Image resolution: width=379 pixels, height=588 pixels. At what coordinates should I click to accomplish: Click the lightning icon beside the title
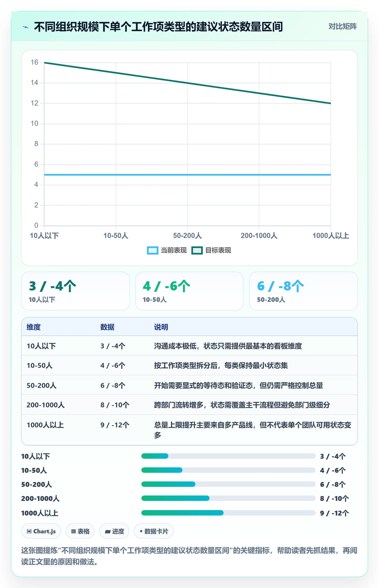pyautogui.click(x=26, y=27)
